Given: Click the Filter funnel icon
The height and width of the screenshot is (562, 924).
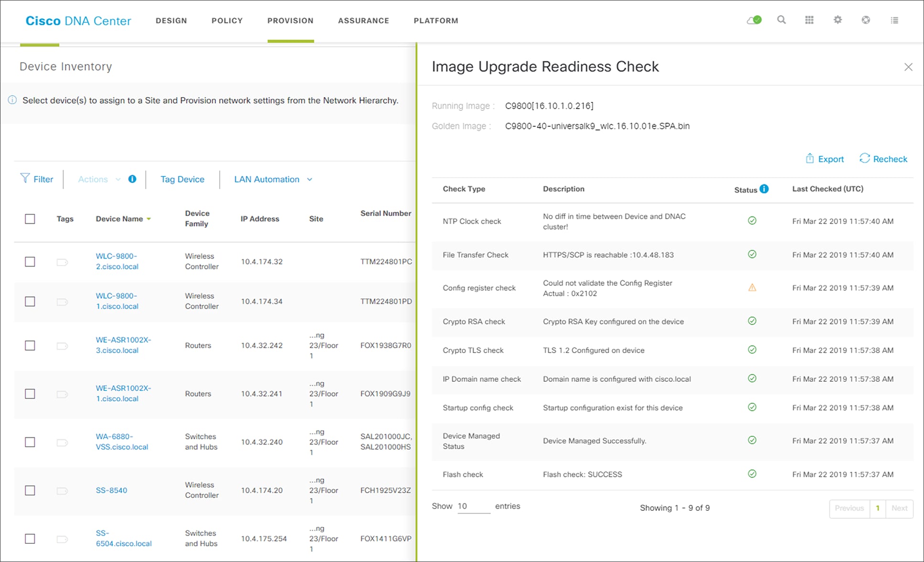Looking at the screenshot, I should pos(25,178).
